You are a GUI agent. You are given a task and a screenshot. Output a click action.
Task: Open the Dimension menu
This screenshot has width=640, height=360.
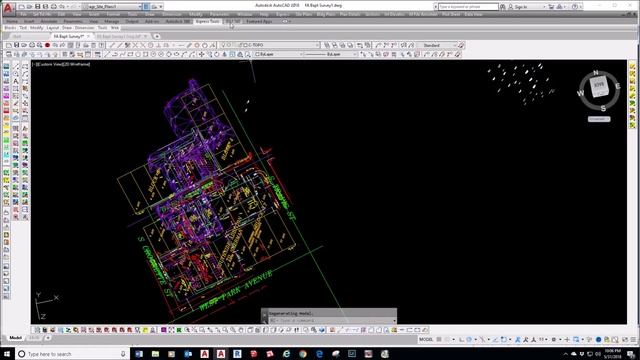[172, 14]
